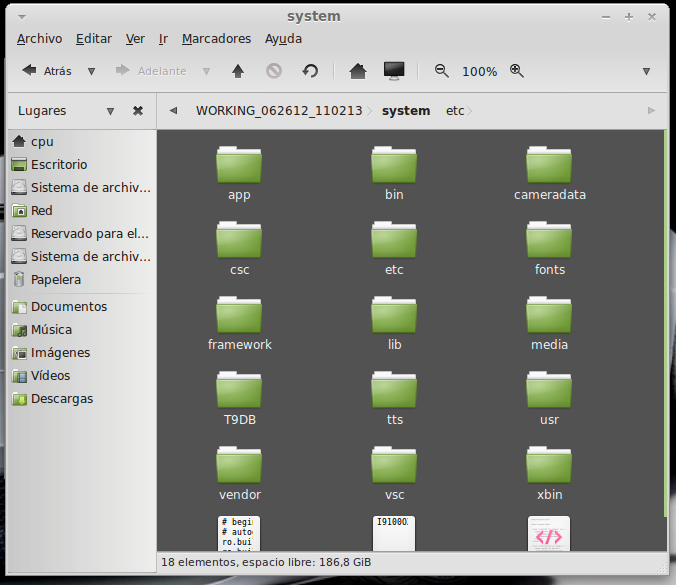This screenshot has width=676, height=585.
Task: Open Reservado para el... volume
Action: pyautogui.click(x=82, y=233)
